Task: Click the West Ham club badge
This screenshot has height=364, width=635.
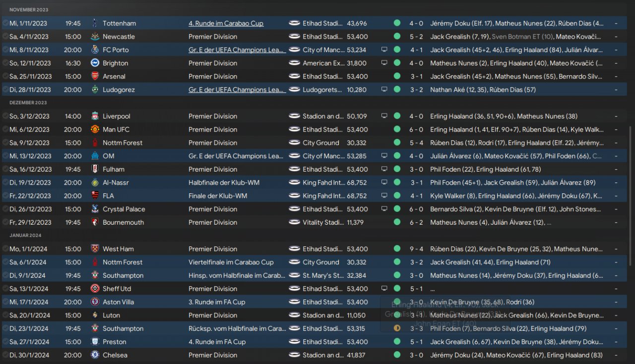Action: point(95,249)
